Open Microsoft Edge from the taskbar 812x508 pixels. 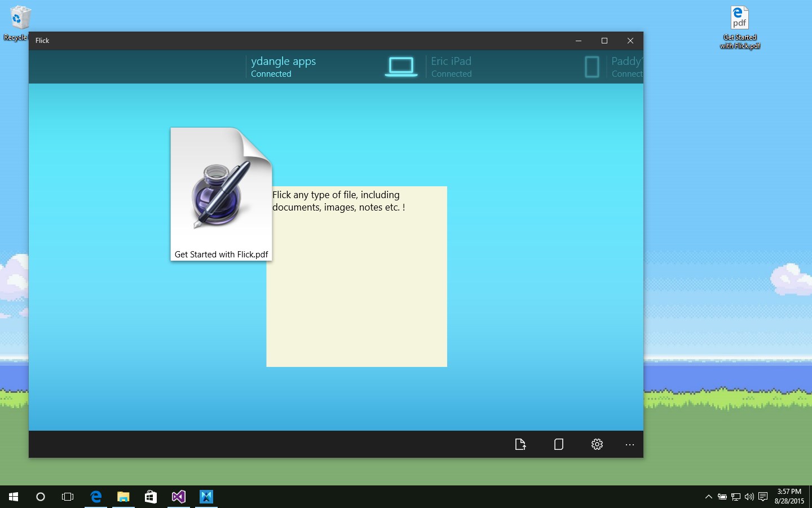[x=96, y=497]
